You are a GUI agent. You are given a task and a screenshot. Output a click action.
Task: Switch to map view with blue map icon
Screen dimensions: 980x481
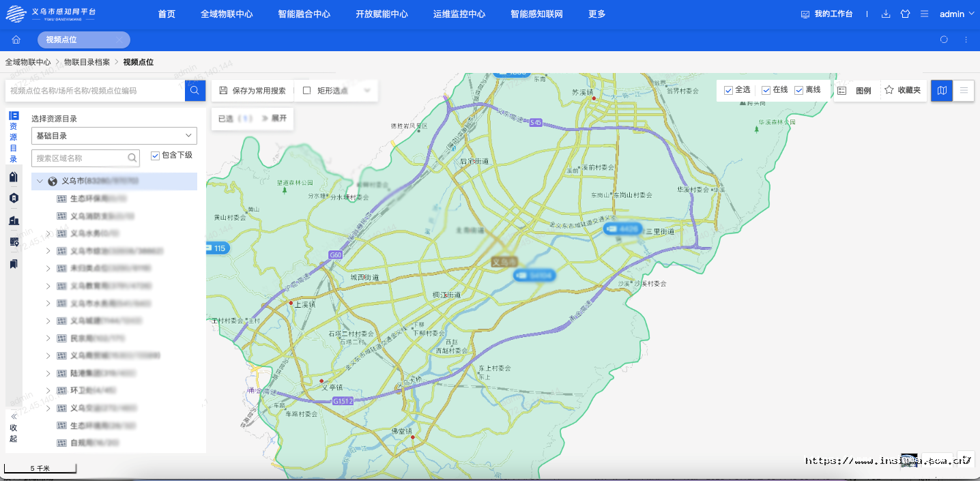941,90
